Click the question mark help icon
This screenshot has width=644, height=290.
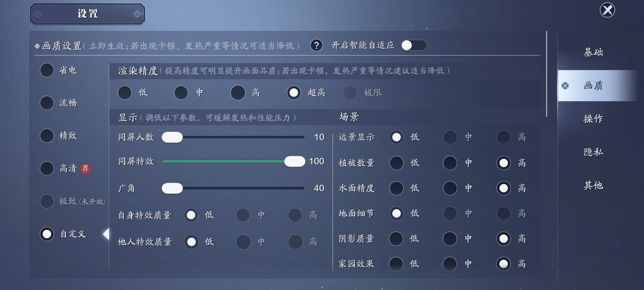[x=316, y=45]
